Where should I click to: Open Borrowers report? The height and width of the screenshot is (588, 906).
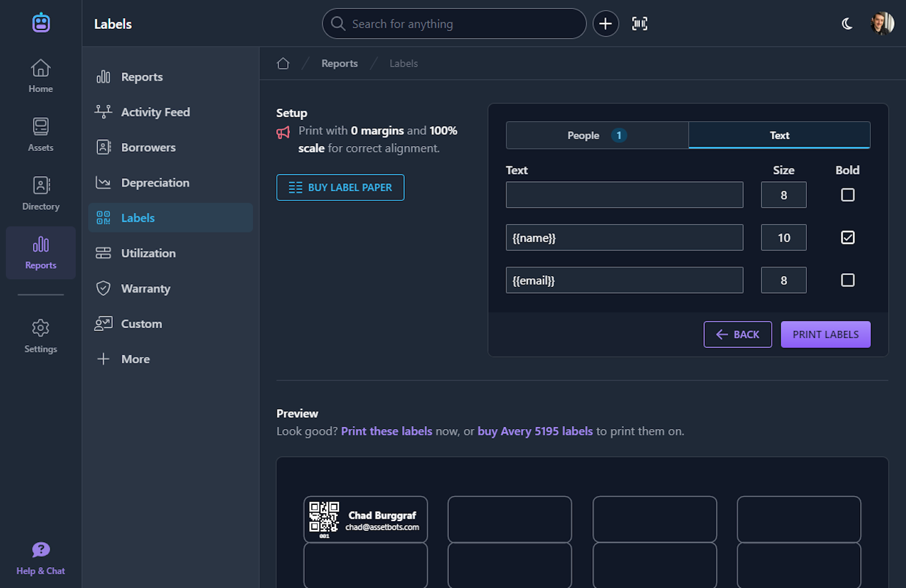pos(170,147)
